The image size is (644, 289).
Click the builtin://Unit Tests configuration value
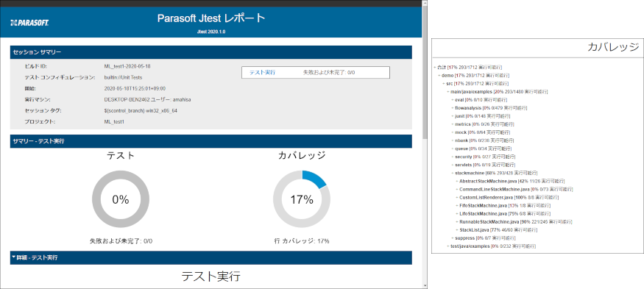click(124, 77)
